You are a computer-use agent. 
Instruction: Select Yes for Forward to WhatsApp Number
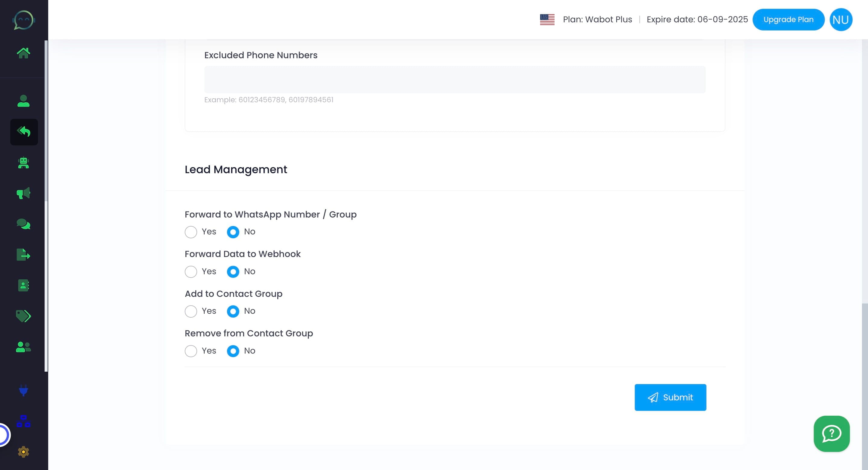(191, 232)
